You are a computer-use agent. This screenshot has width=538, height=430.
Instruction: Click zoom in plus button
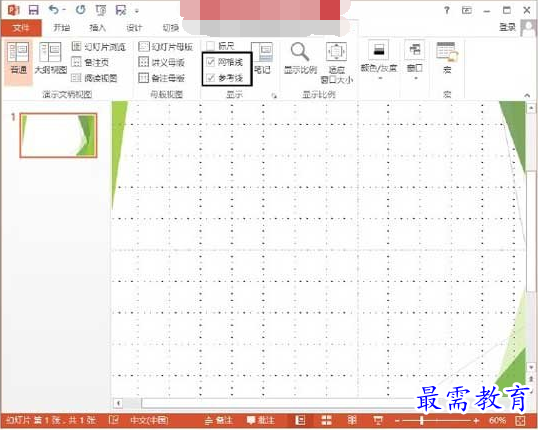tap(476, 420)
